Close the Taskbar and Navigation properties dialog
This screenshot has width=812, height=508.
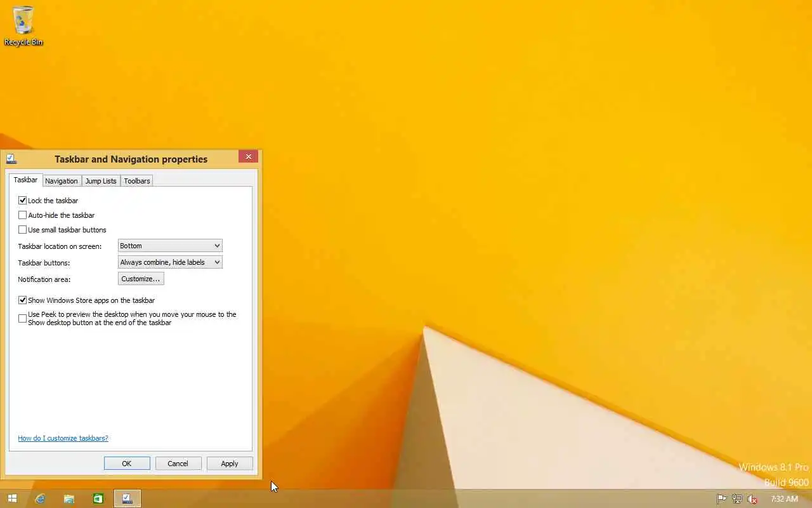pyautogui.click(x=248, y=156)
